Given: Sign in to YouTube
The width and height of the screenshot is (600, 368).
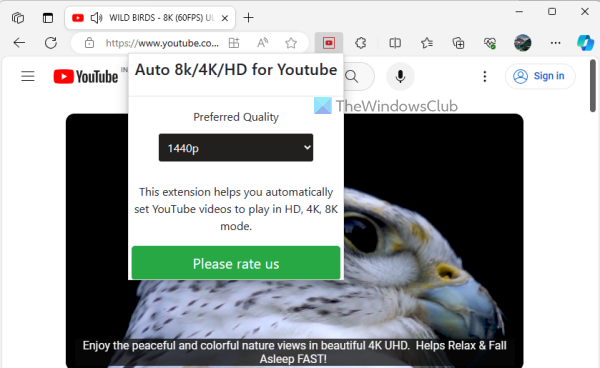Looking at the screenshot, I should pyautogui.click(x=540, y=76).
